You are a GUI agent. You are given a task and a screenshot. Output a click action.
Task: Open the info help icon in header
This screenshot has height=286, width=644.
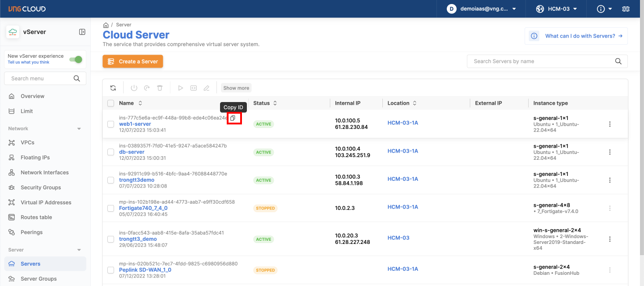(601, 9)
